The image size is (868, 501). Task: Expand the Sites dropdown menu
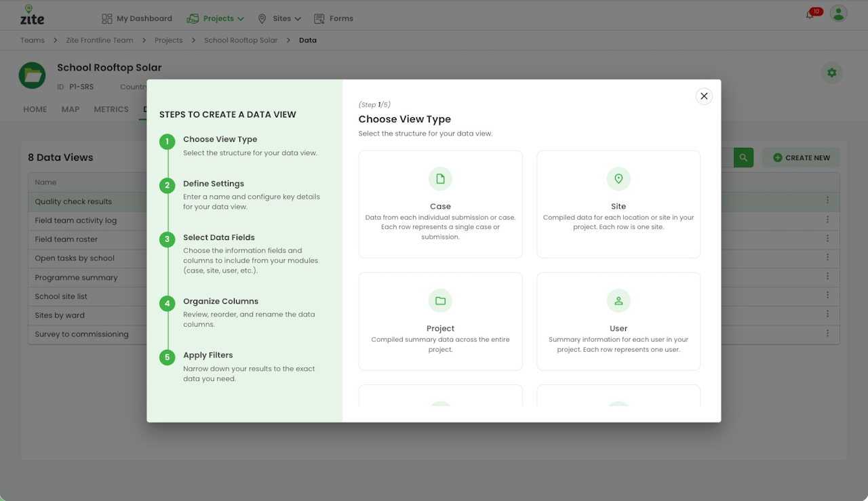coord(279,18)
